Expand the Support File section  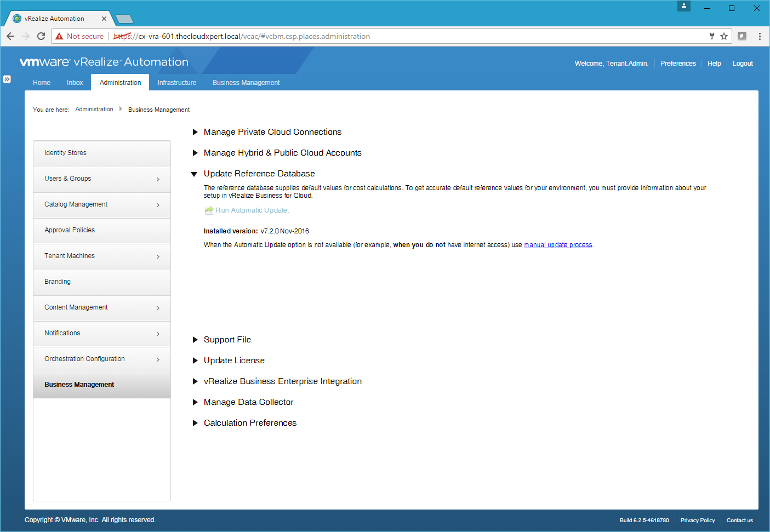(x=195, y=340)
